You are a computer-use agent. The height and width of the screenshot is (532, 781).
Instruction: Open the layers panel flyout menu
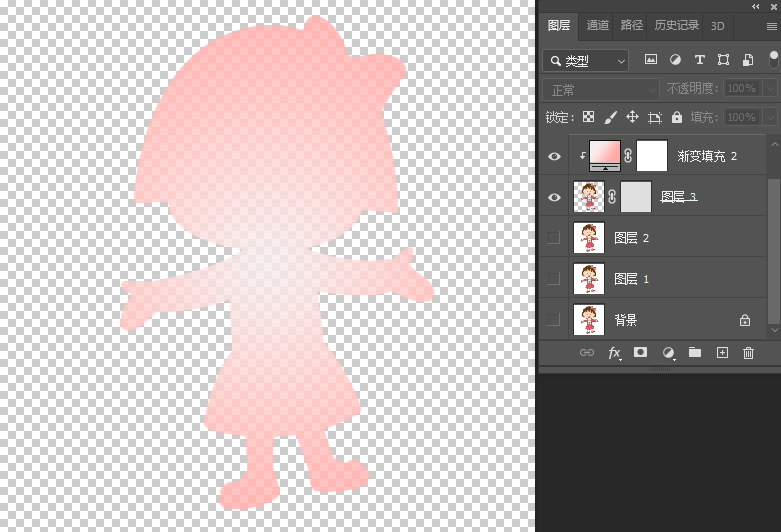click(771, 26)
